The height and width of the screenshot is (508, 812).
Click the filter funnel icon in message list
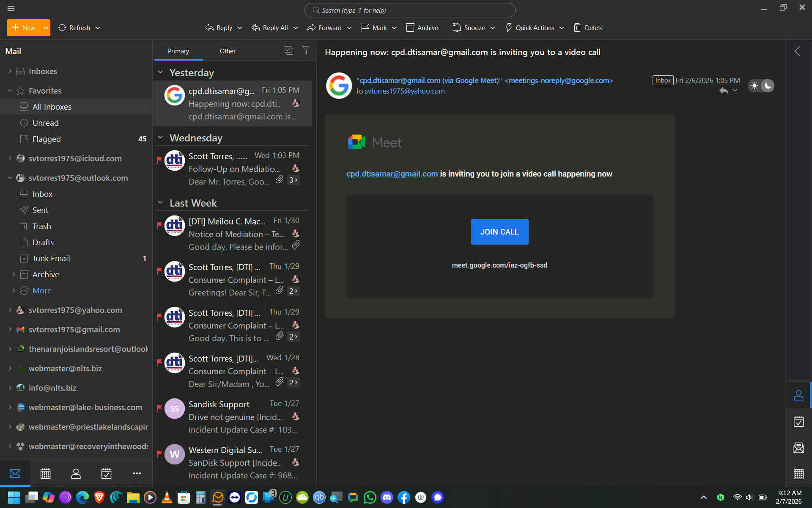[305, 51]
